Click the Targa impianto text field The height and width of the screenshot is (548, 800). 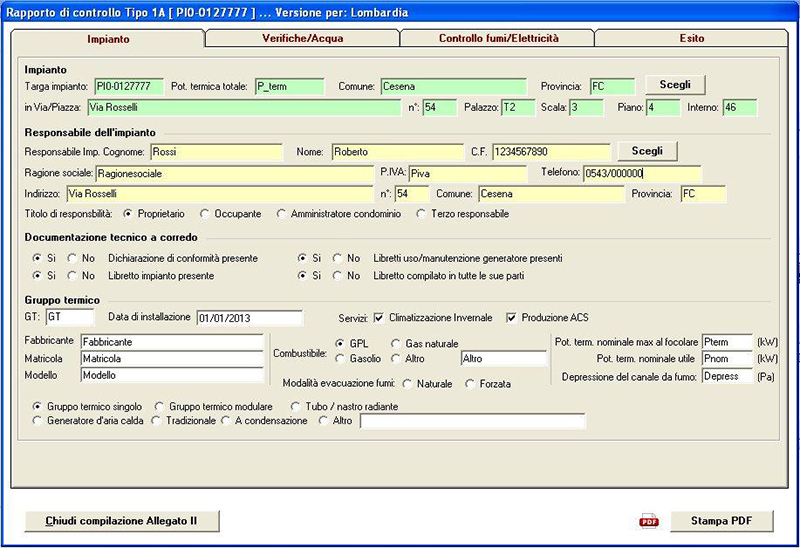tap(129, 86)
